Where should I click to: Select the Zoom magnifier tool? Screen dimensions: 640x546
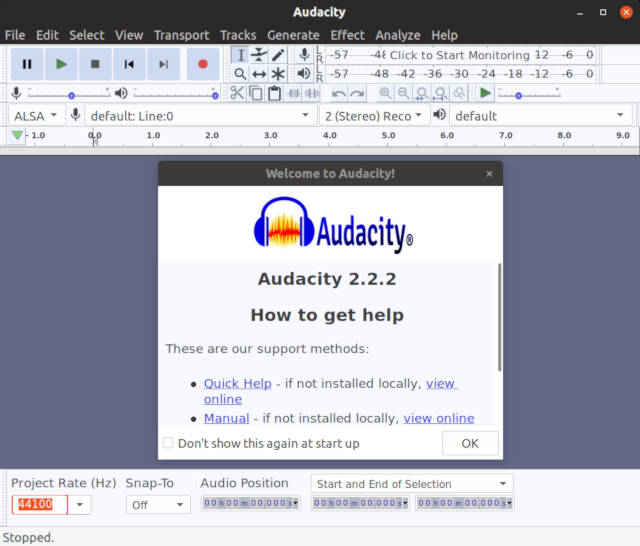point(240,74)
